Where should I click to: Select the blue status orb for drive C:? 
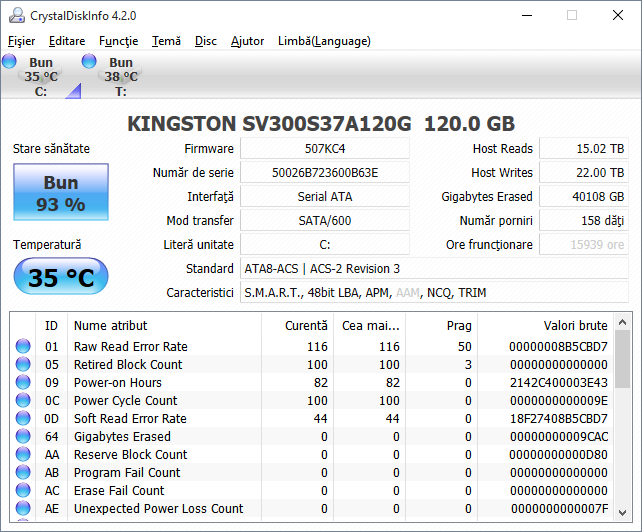click(9, 61)
